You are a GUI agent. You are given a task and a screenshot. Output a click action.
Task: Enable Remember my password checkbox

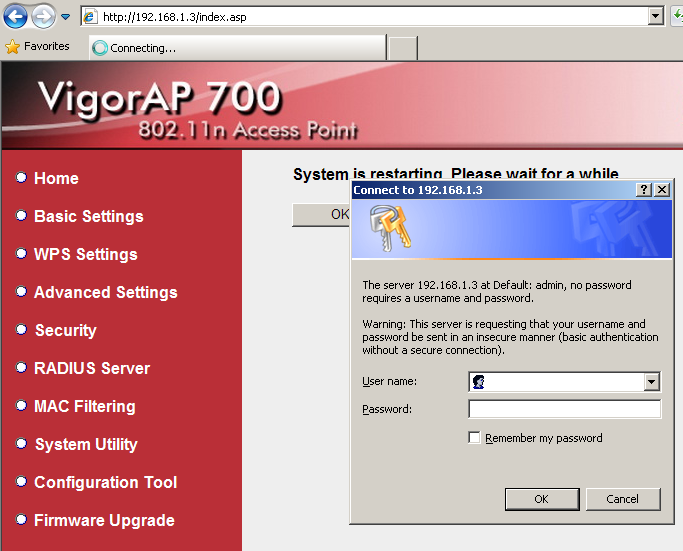point(474,437)
